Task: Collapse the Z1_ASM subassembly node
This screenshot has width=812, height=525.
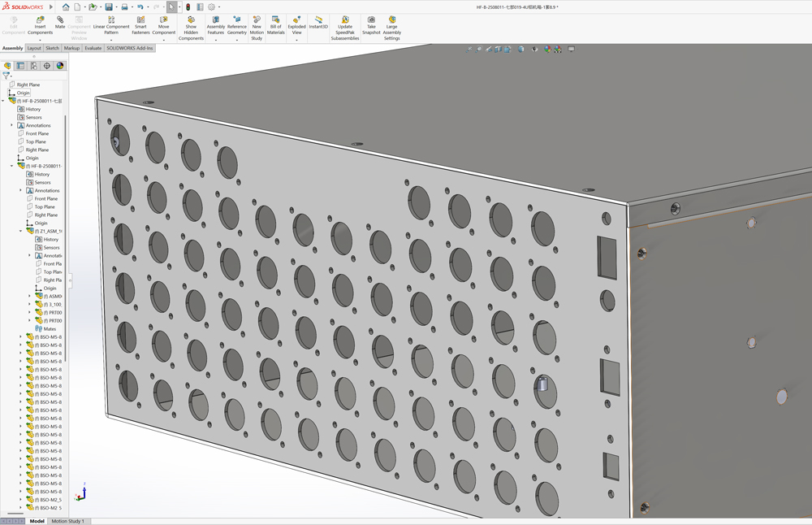Action: pyautogui.click(x=21, y=231)
